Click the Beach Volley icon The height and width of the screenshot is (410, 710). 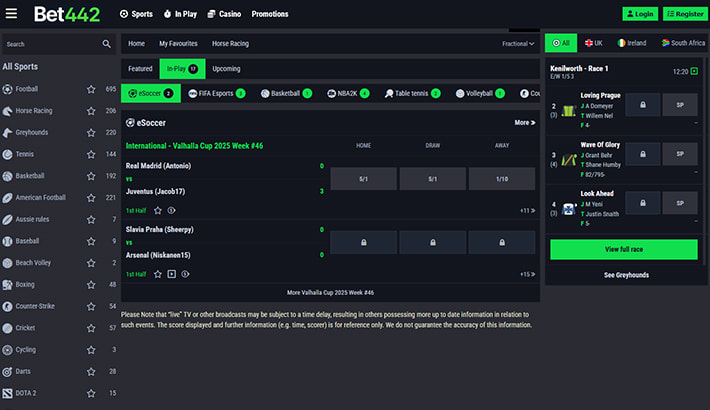point(7,263)
